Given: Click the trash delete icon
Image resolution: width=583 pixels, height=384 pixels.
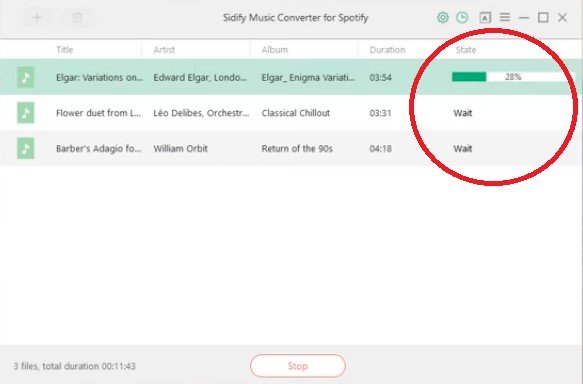Looking at the screenshot, I should click(x=77, y=17).
